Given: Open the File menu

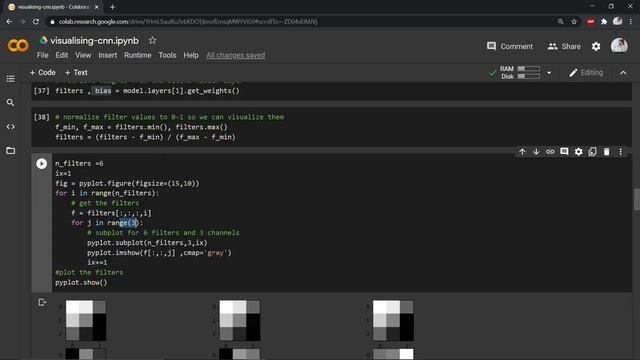Looking at the screenshot, I should point(42,55).
